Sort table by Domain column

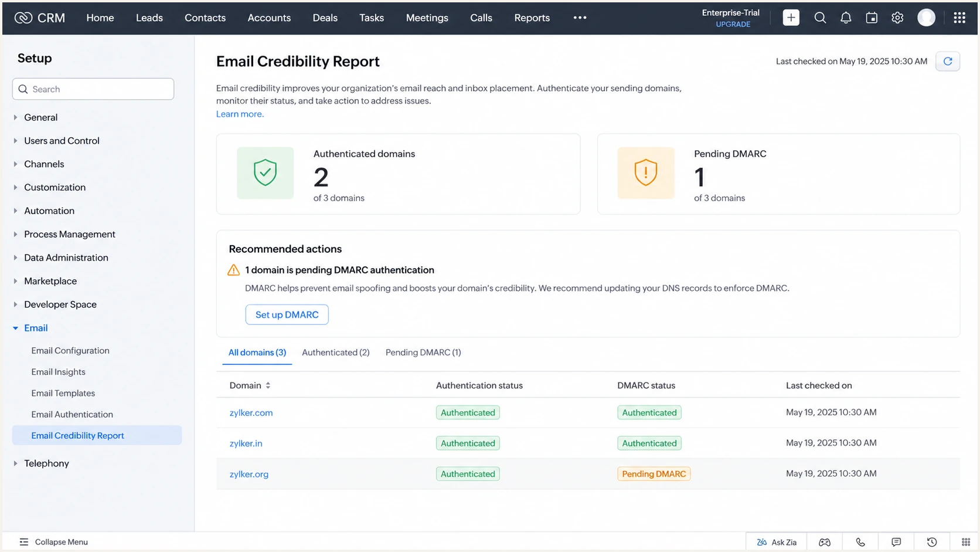pyautogui.click(x=268, y=385)
